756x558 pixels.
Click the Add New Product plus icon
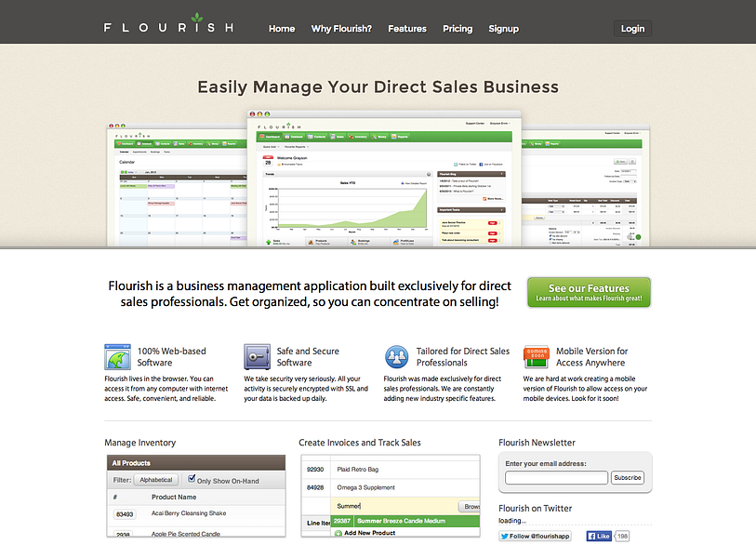pos(338,534)
